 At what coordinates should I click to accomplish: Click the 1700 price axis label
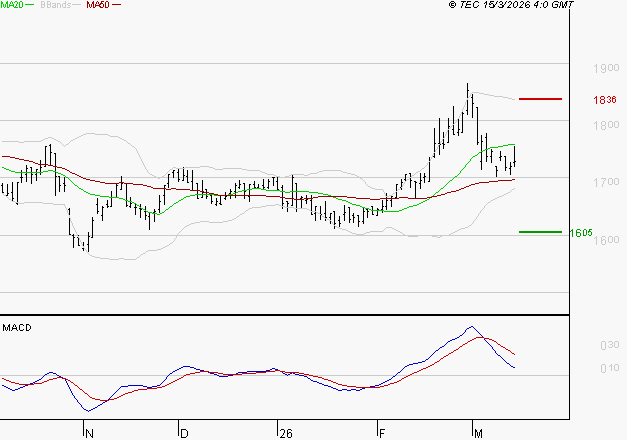[606, 182]
